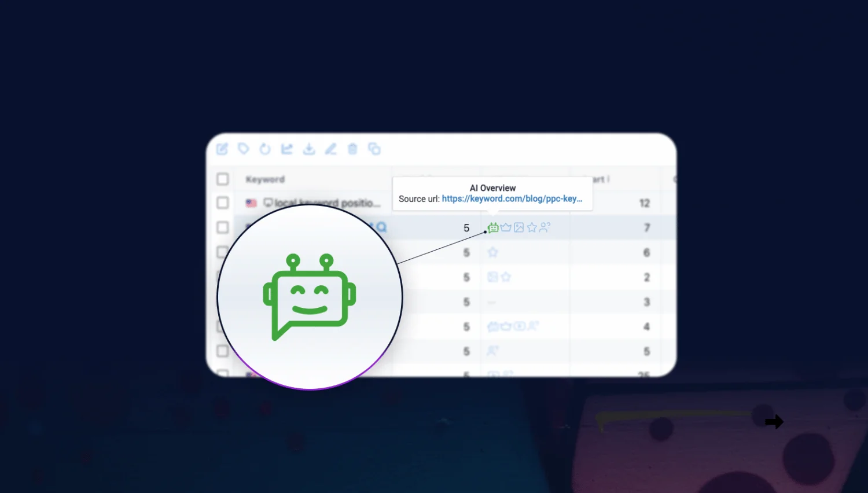Tick the checkbox on the highlighted keyword row

pos(223,227)
